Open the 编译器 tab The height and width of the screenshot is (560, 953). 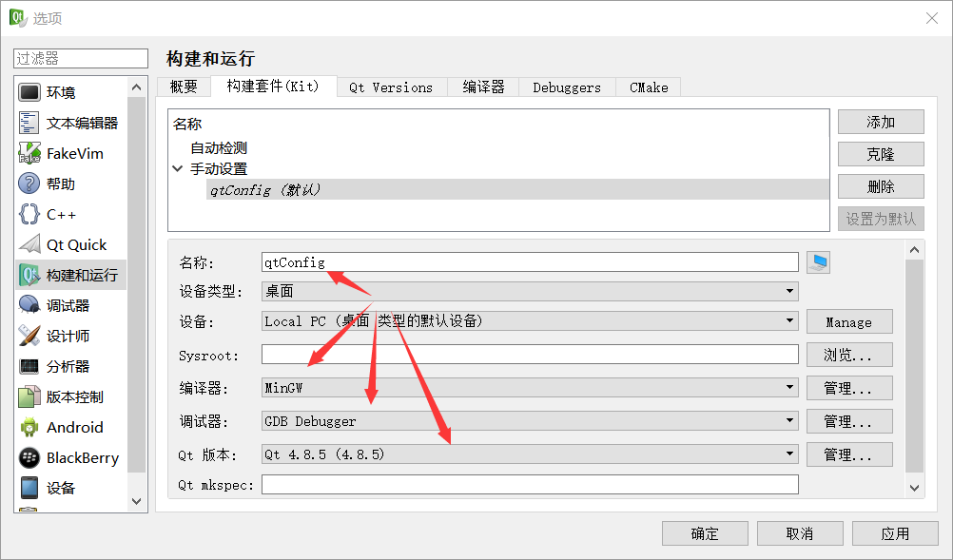click(483, 87)
